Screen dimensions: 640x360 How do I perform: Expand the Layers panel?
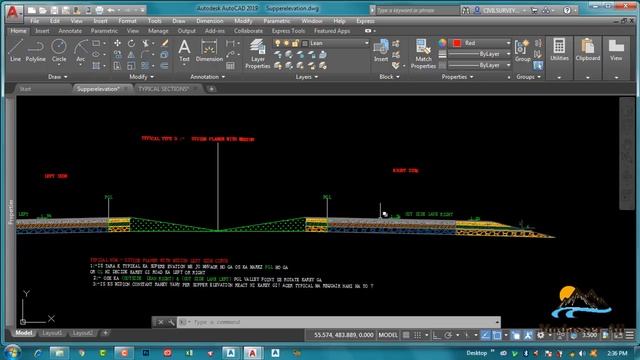click(307, 77)
